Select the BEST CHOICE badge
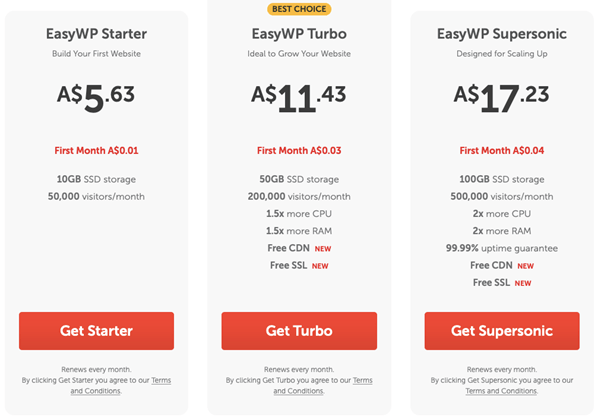Image resolution: width=601 pixels, height=416 pixels. (x=299, y=9)
